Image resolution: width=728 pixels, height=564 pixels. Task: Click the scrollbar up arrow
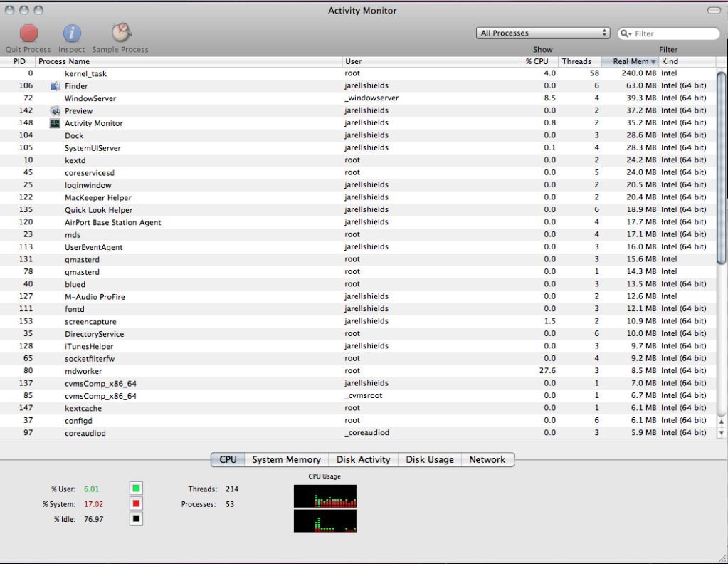point(721,422)
